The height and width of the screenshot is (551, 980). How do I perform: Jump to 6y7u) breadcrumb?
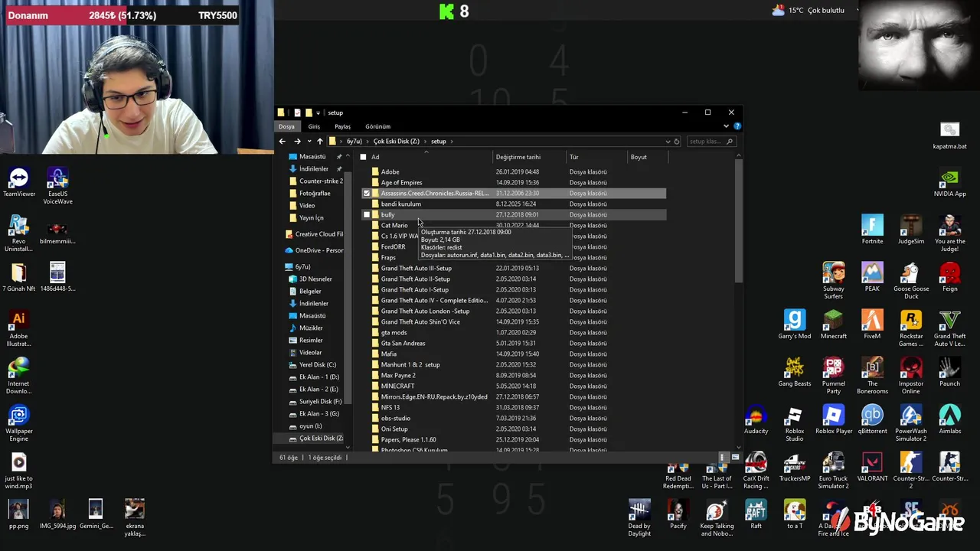(354, 142)
